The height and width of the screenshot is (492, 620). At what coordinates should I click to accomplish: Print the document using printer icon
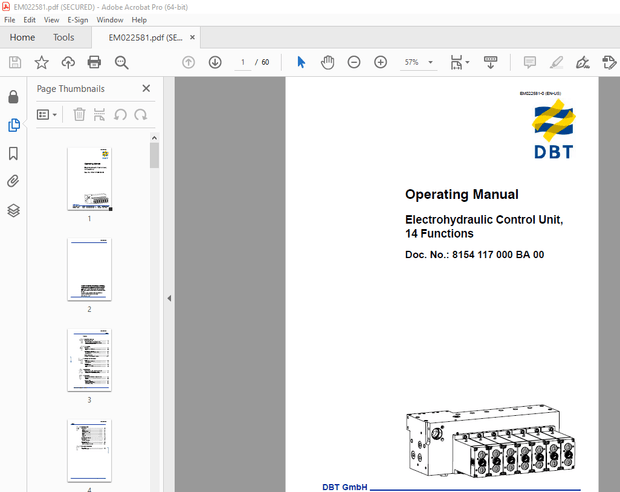[94, 62]
